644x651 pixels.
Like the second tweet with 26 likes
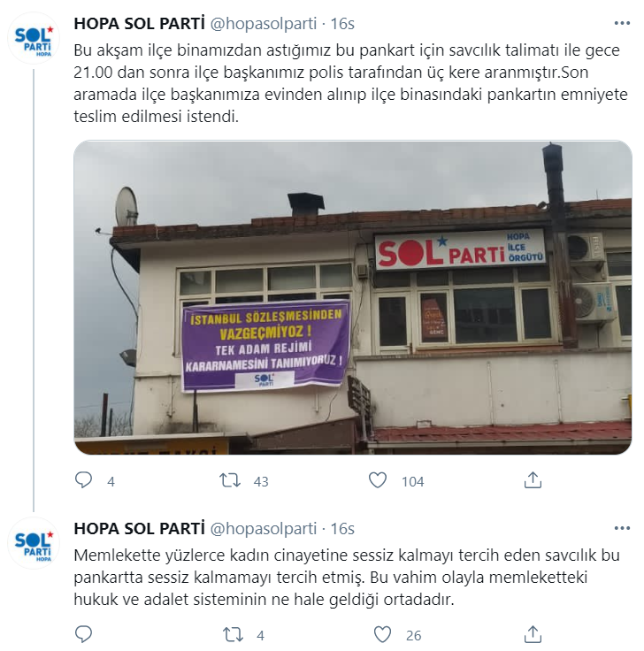382,634
